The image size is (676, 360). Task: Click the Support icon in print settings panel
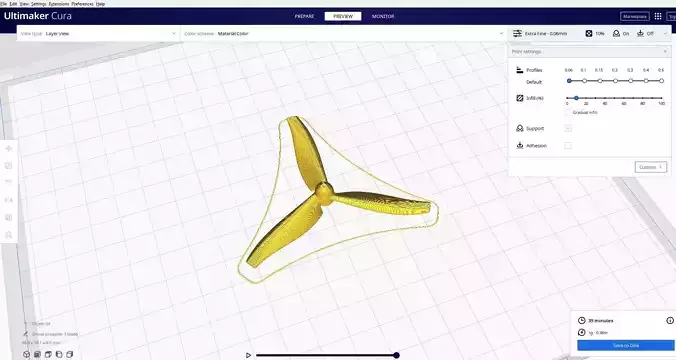coord(520,128)
